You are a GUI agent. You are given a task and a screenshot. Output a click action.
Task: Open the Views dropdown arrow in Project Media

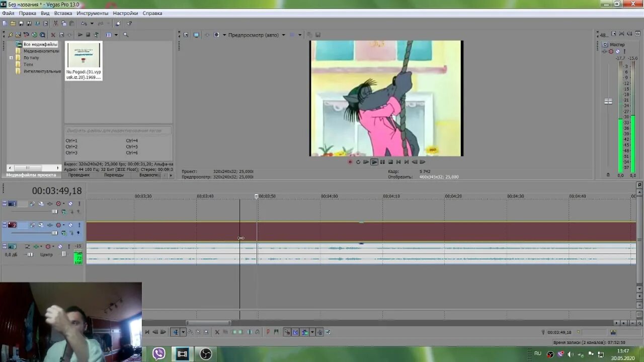(116, 35)
